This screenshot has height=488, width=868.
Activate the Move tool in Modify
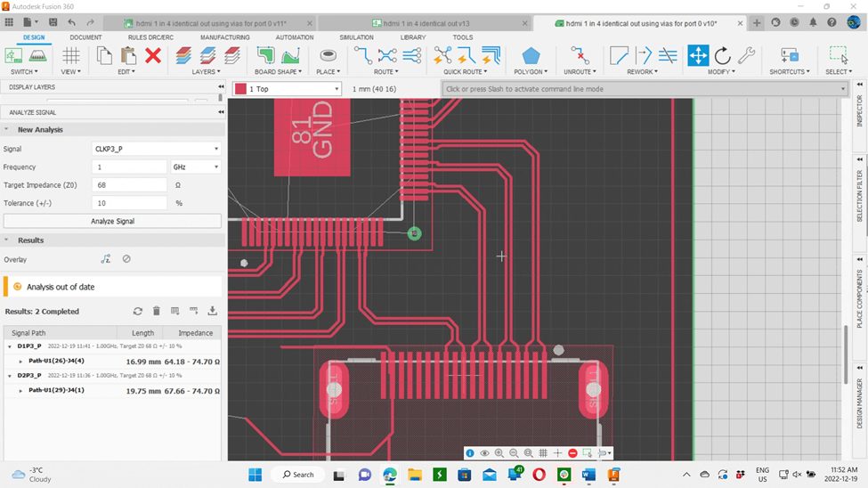pyautogui.click(x=698, y=56)
